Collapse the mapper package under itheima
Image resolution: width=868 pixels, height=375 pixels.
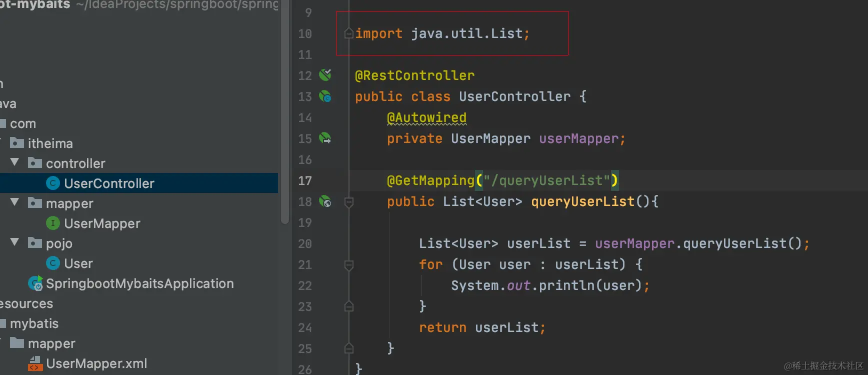tap(15, 202)
